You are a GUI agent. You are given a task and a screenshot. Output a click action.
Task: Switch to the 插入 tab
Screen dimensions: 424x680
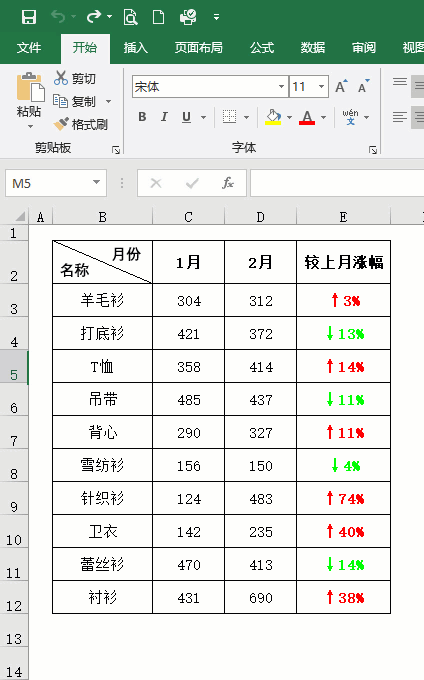pos(136,47)
